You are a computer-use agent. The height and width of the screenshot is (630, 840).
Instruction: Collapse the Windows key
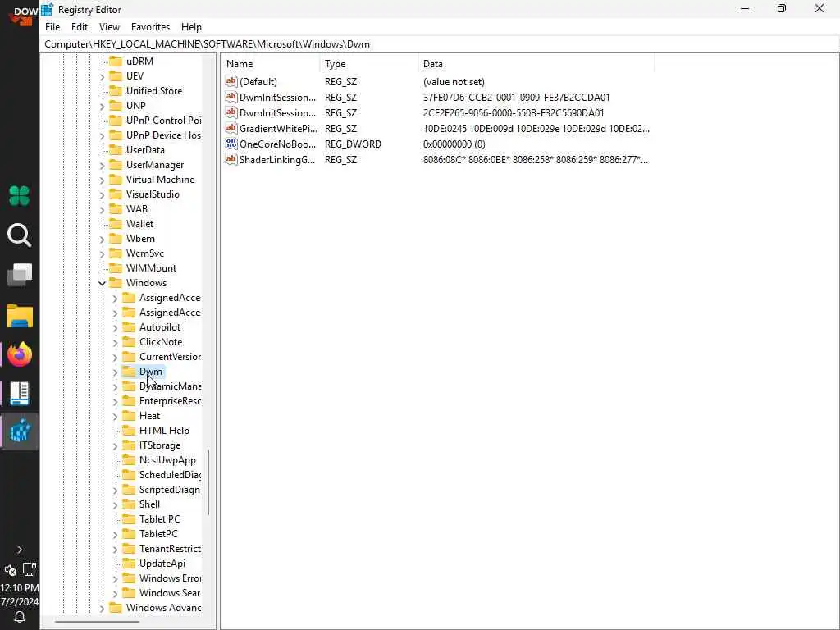click(x=102, y=283)
